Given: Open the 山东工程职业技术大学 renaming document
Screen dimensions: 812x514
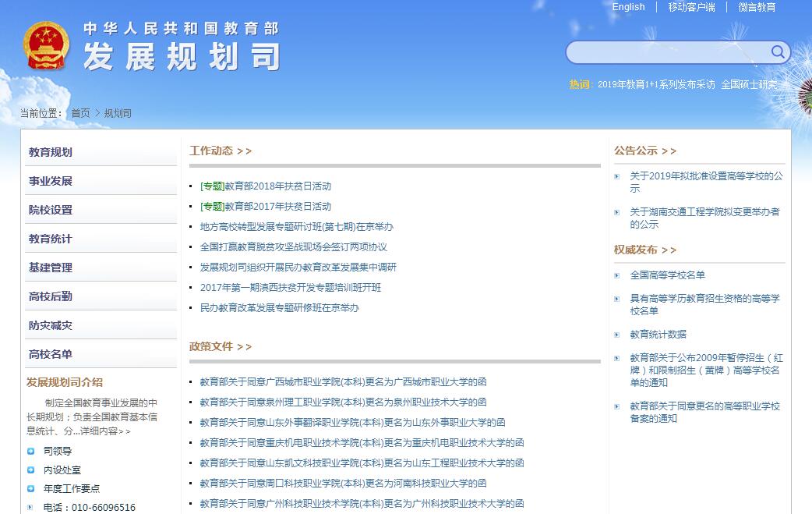Looking at the screenshot, I should (362, 463).
